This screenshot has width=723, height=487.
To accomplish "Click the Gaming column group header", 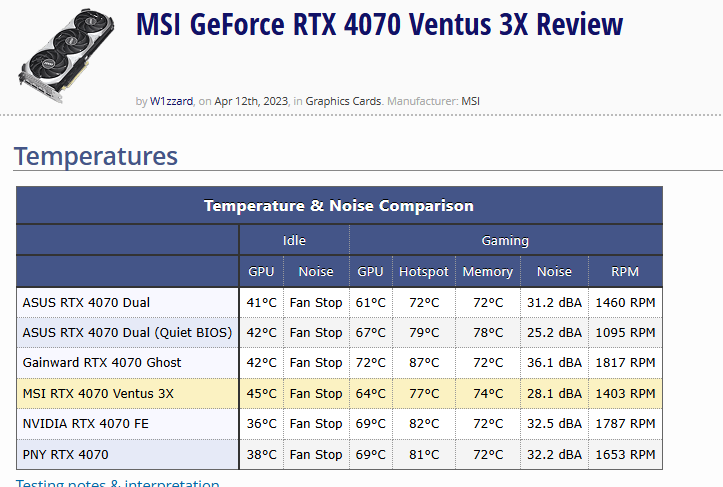I will pyautogui.click(x=505, y=240).
